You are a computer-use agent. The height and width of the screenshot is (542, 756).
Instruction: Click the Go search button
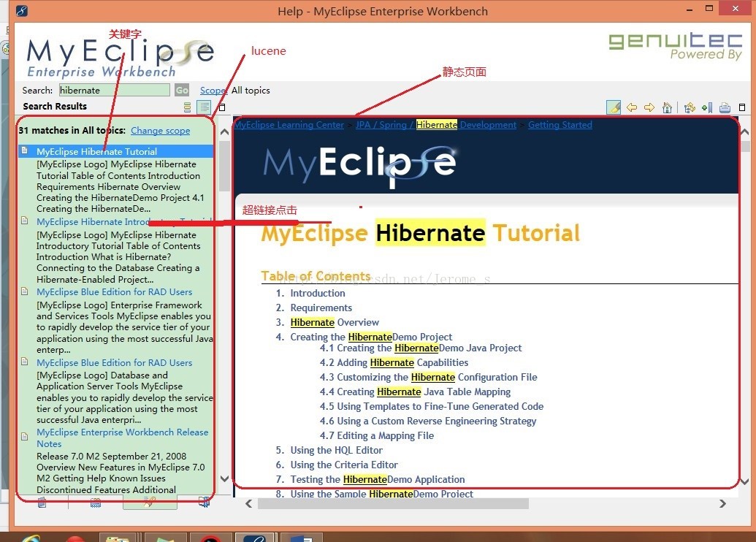(182, 90)
